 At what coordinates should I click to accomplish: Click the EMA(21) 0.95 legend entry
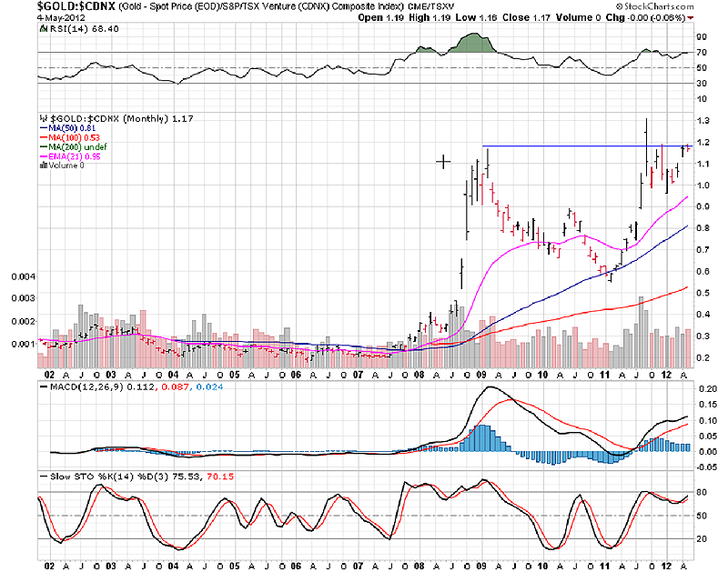[70, 156]
